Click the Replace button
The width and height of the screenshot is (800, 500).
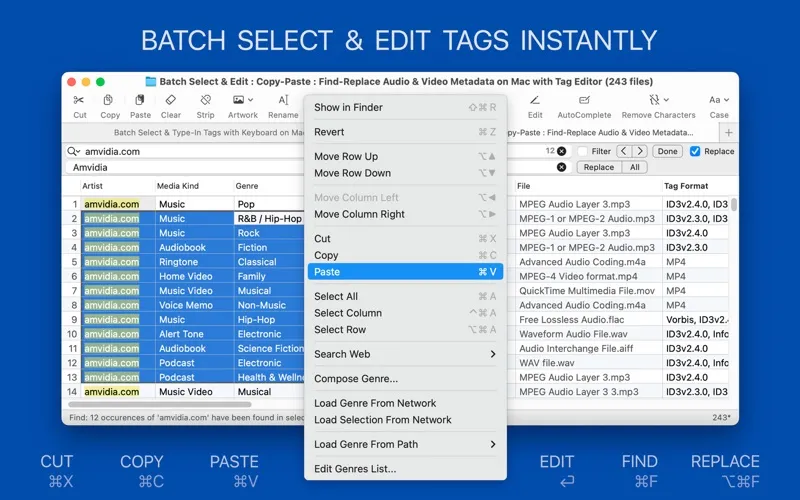599,167
